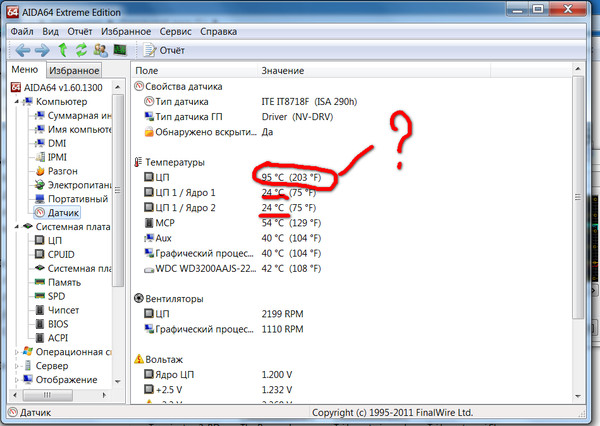
Task: Click the Отчёт report toolbar button
Action: (x=164, y=50)
